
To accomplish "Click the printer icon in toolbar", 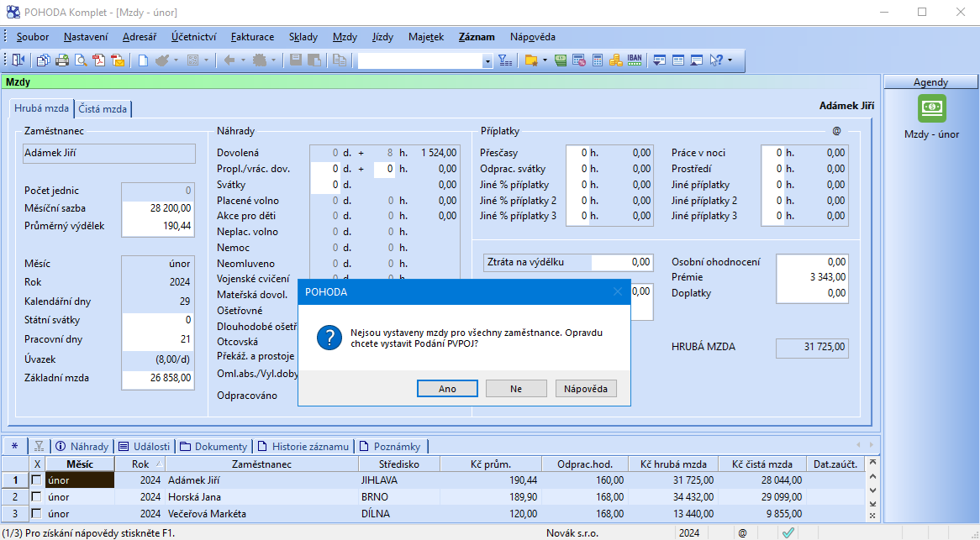I will (62, 60).
